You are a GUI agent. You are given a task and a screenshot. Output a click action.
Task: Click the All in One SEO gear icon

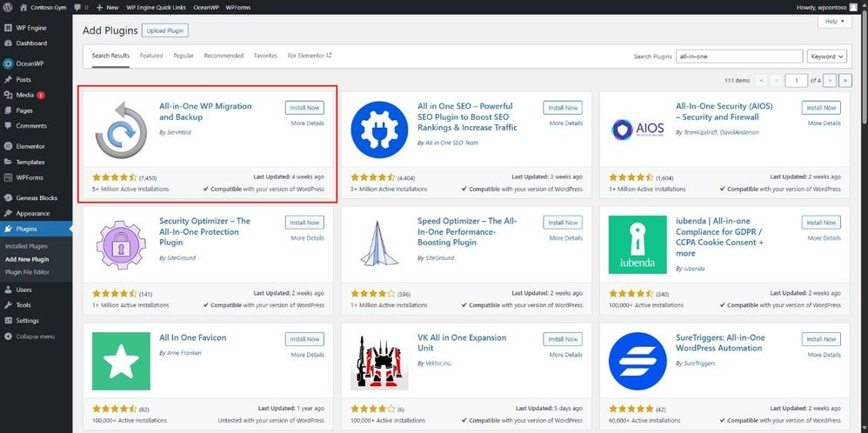[379, 130]
